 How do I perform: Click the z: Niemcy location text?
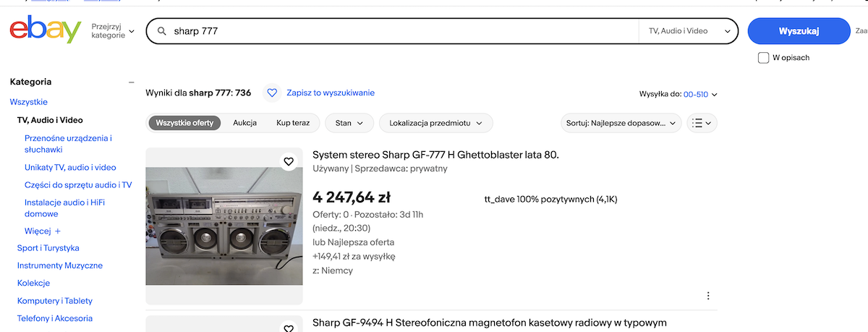pos(333,271)
